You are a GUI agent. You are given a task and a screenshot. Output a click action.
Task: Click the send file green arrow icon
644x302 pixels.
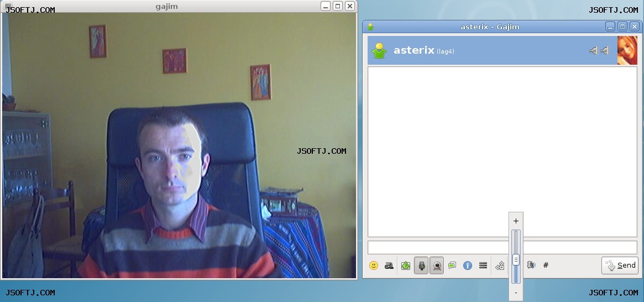coord(406,265)
